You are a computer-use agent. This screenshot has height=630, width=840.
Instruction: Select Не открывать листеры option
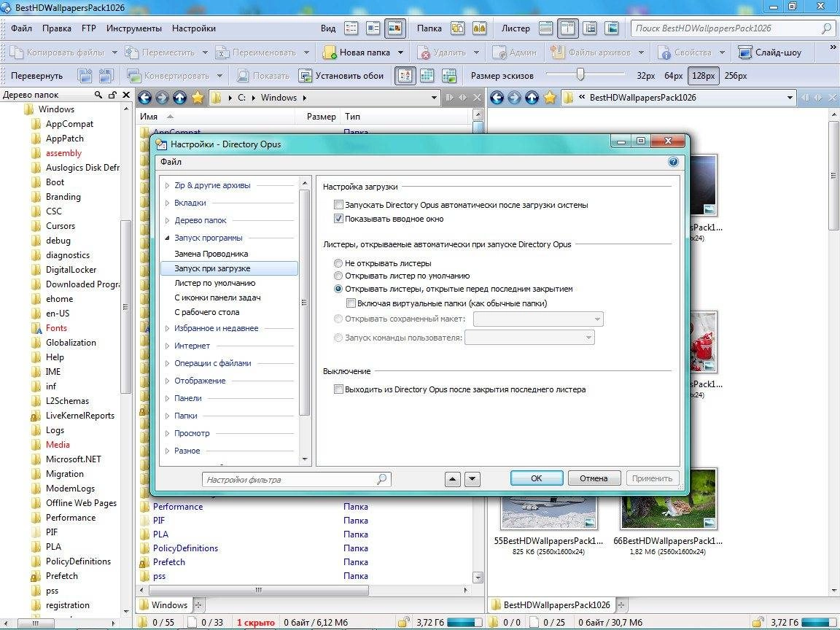338,263
